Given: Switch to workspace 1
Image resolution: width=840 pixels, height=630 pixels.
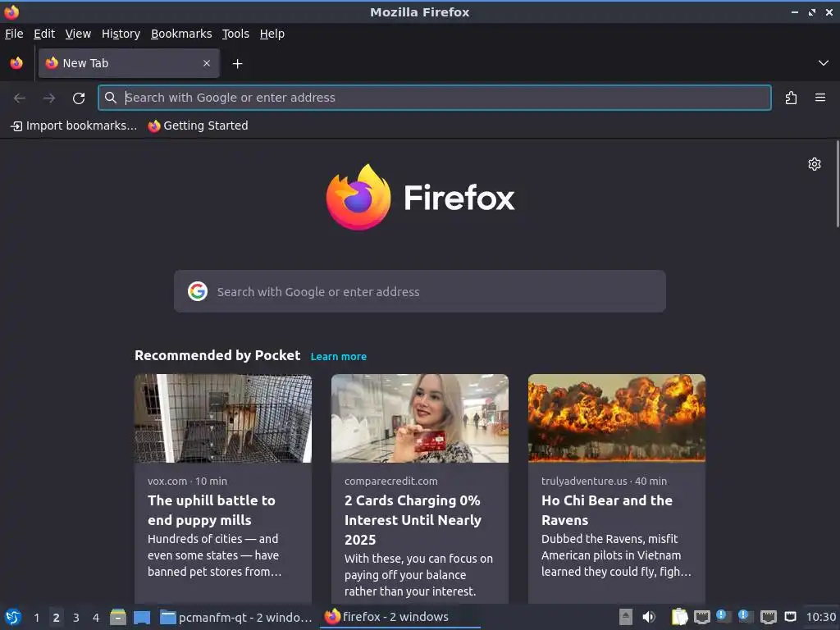Looking at the screenshot, I should pyautogui.click(x=36, y=617).
